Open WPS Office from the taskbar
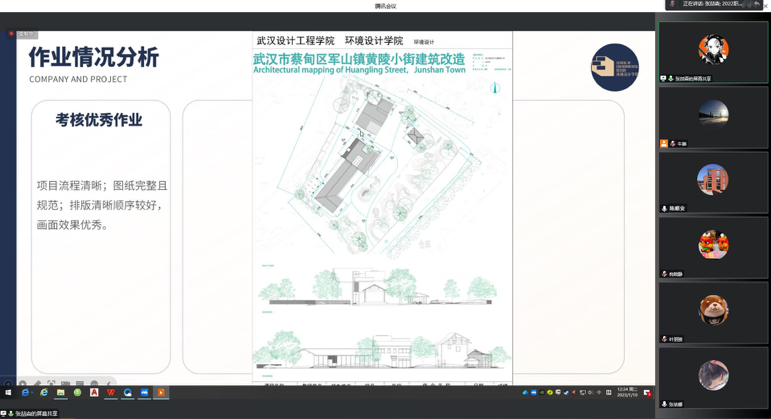This screenshot has height=419, width=771. (111, 393)
